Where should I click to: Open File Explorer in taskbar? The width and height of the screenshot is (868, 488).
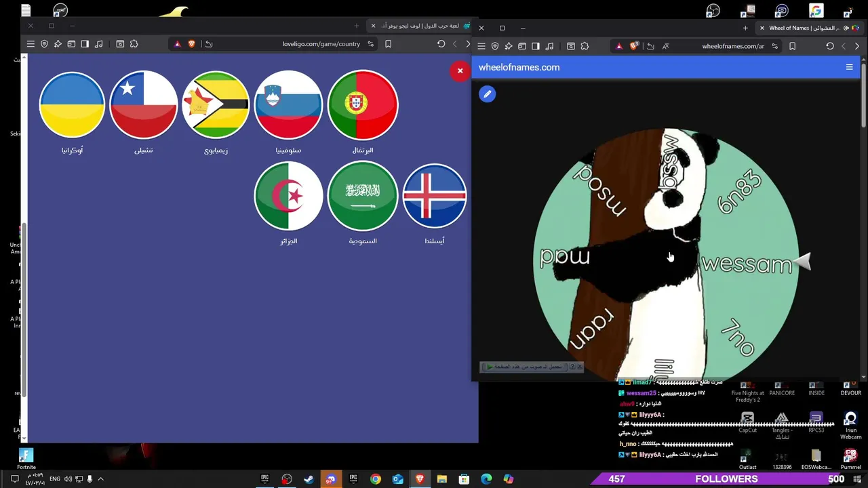click(x=442, y=479)
